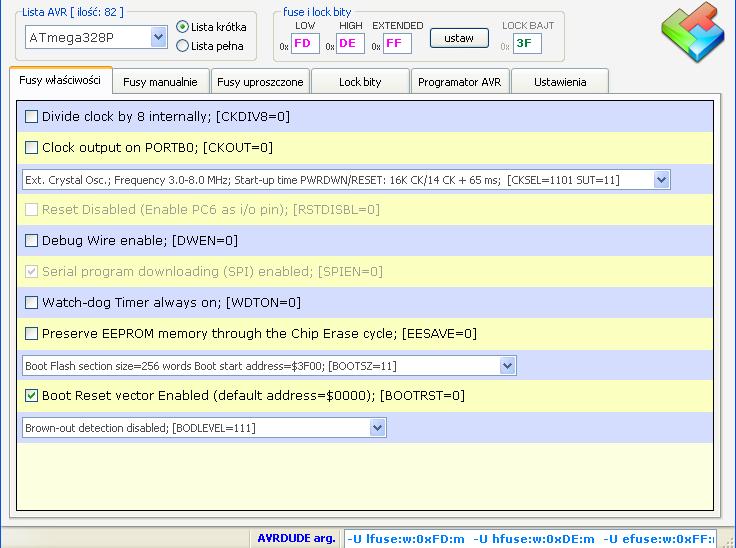The width and height of the screenshot is (736, 548).
Task: Expand the Ext. Crystal Osc. clock source dropdown
Action: 346,180
